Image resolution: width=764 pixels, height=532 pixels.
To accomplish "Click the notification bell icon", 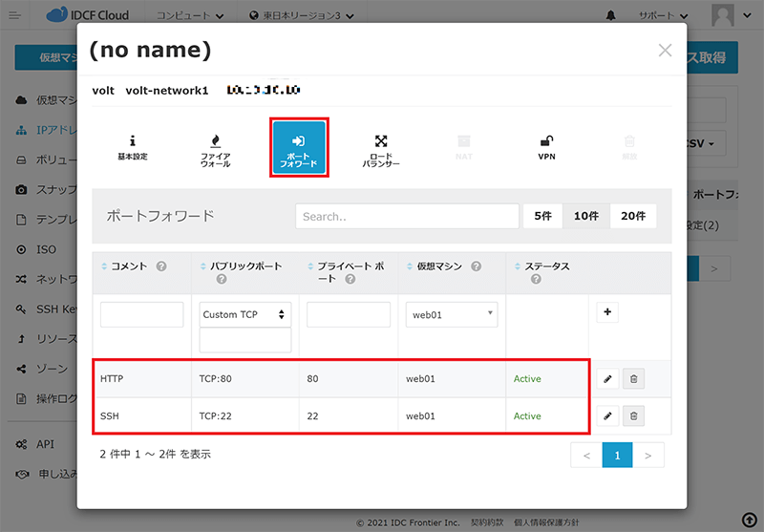I will click(611, 16).
